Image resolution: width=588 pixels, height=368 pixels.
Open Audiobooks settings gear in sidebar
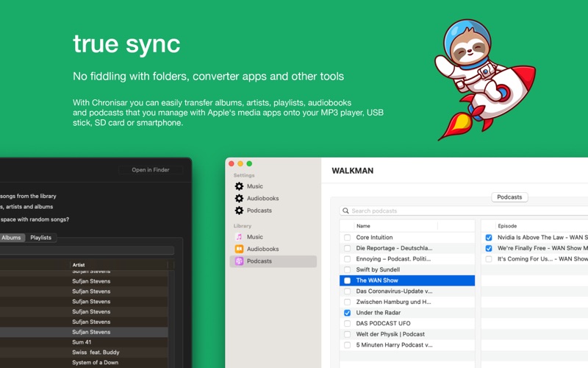pyautogui.click(x=239, y=198)
